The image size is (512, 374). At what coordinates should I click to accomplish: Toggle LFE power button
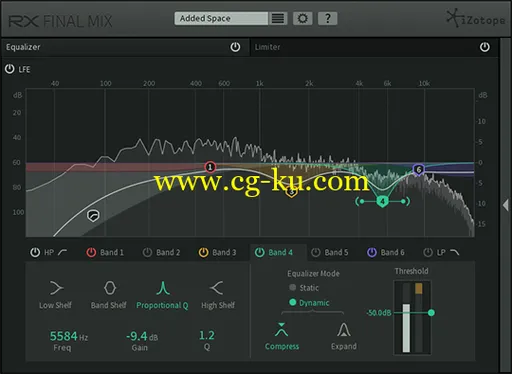(10, 69)
